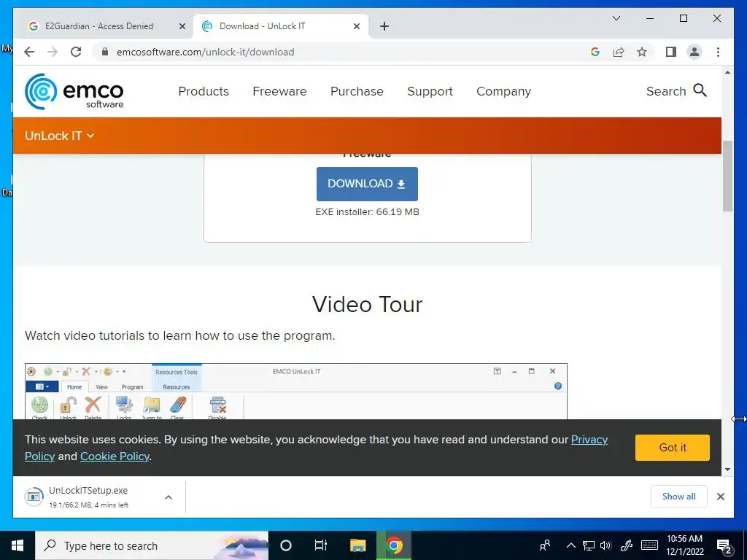747x560 pixels.
Task: Open the Cookie Policy link
Action: pos(115,456)
